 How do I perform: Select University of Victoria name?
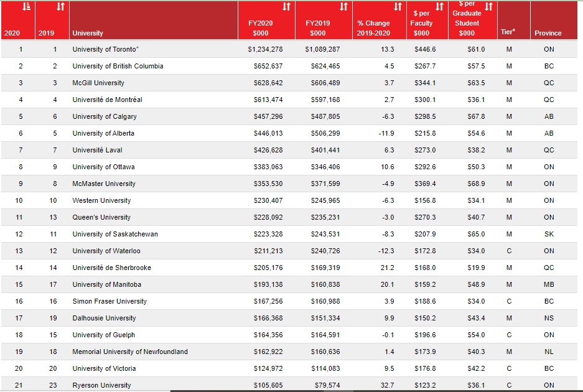(104, 368)
